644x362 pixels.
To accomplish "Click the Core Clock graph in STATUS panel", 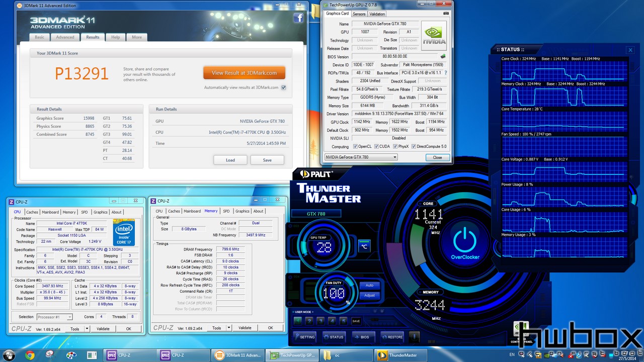I will click(x=565, y=71).
